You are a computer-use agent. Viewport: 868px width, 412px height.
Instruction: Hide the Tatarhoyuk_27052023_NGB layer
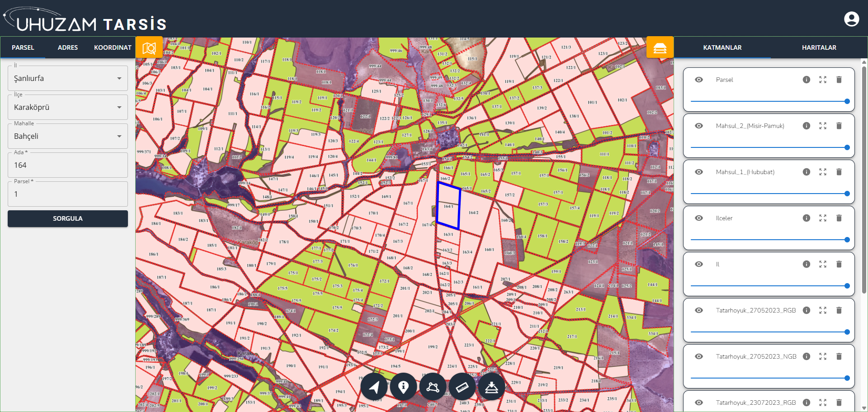[699, 356]
